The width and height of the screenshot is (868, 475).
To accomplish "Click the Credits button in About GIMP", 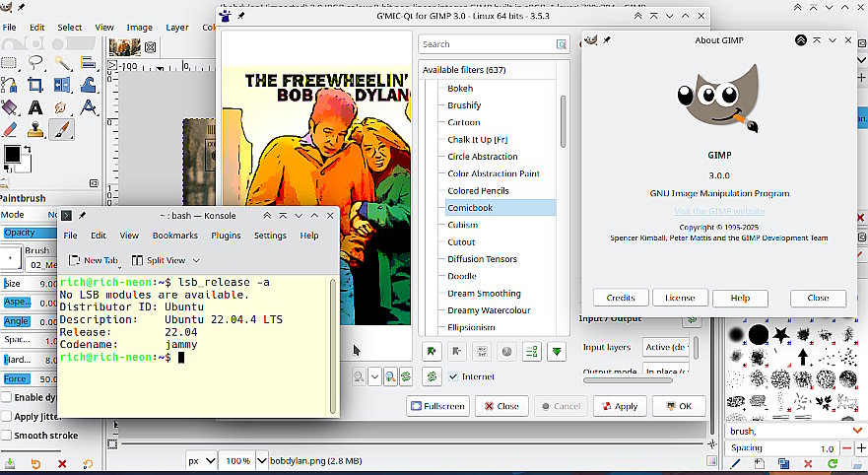I will 620,298.
